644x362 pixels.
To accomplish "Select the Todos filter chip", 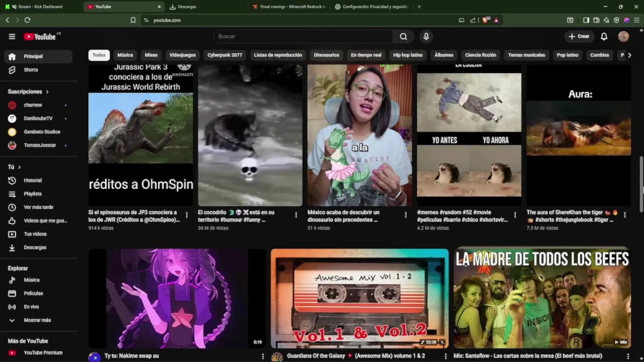I will click(x=99, y=55).
